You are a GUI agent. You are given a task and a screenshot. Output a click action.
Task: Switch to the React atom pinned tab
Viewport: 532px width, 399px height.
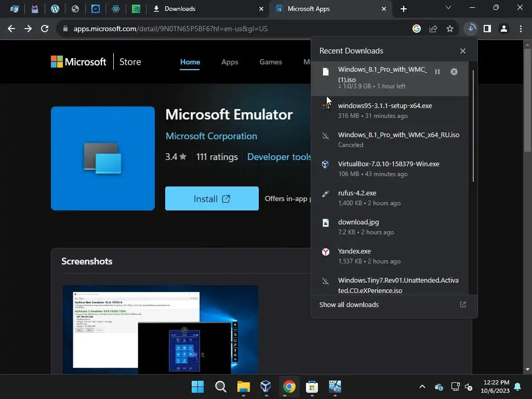[116, 9]
